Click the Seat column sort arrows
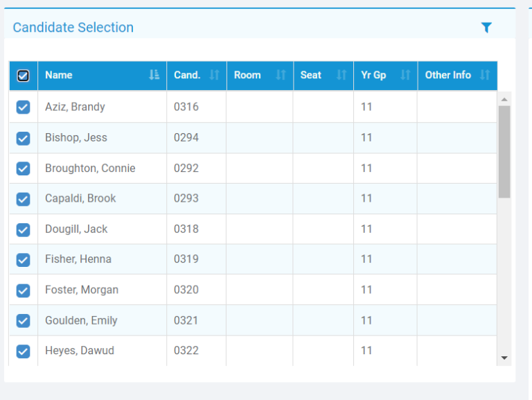 tap(341, 75)
